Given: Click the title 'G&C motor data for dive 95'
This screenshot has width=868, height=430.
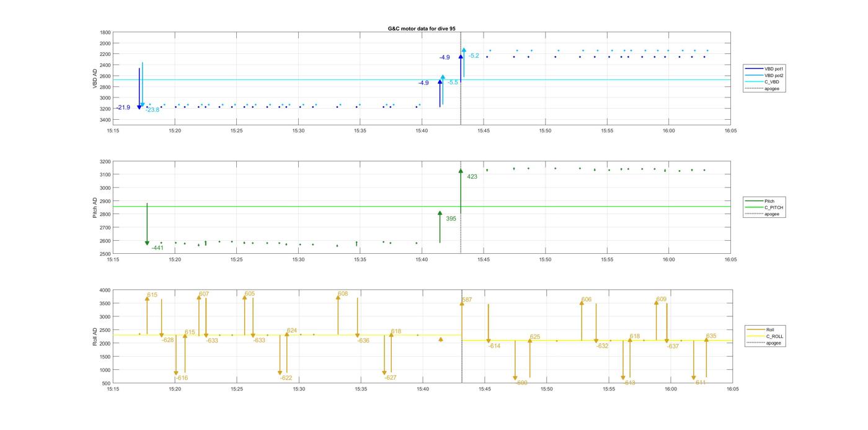Looking at the screenshot, I should (422, 29).
